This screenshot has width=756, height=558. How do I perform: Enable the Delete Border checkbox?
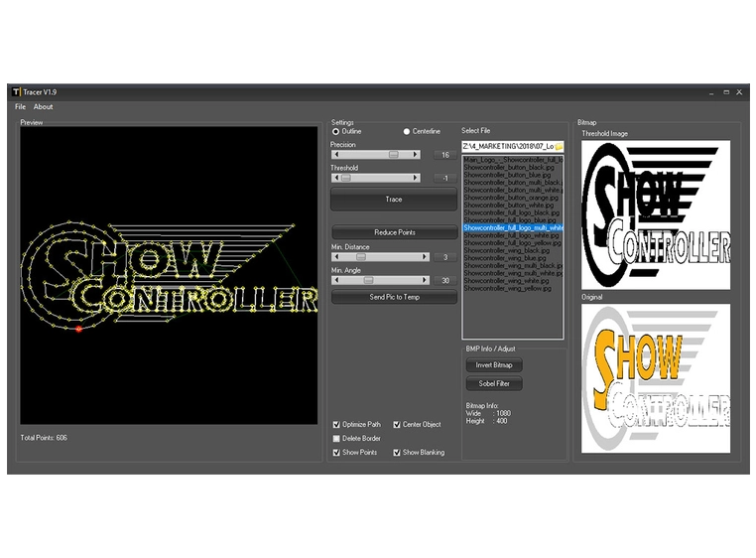(336, 439)
